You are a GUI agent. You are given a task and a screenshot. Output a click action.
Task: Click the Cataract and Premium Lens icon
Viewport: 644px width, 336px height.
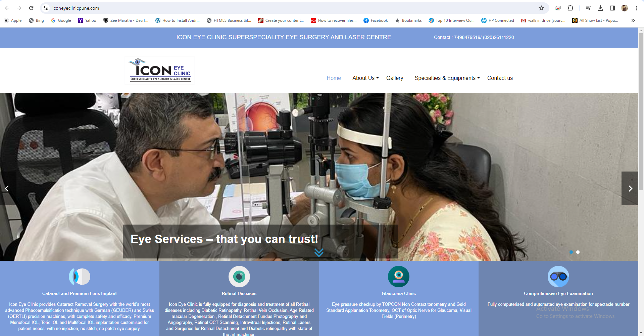80,277
